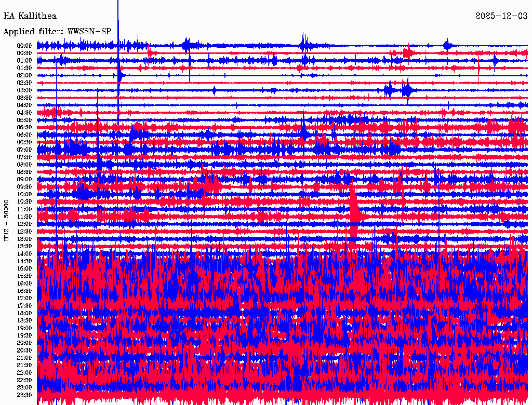Viewport: 532px width, 405px height.
Task: Select the 00:00 time label
Action: pos(24,46)
